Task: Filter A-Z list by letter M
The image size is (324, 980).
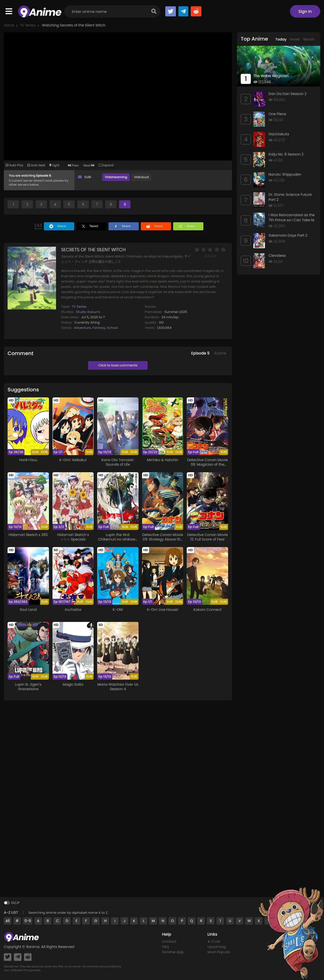Action: coord(153,921)
